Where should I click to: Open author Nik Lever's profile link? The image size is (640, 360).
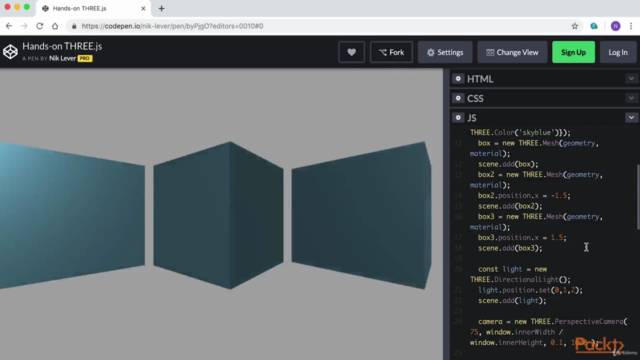tap(62, 58)
